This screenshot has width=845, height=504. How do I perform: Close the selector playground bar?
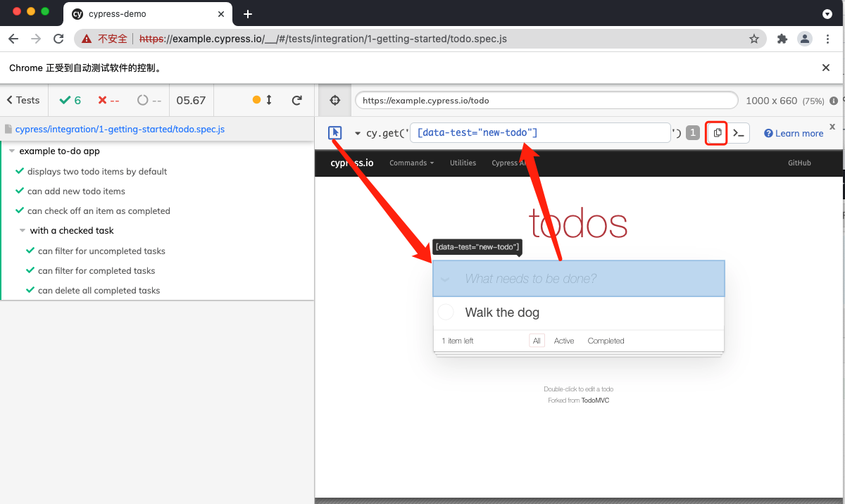pyautogui.click(x=832, y=127)
